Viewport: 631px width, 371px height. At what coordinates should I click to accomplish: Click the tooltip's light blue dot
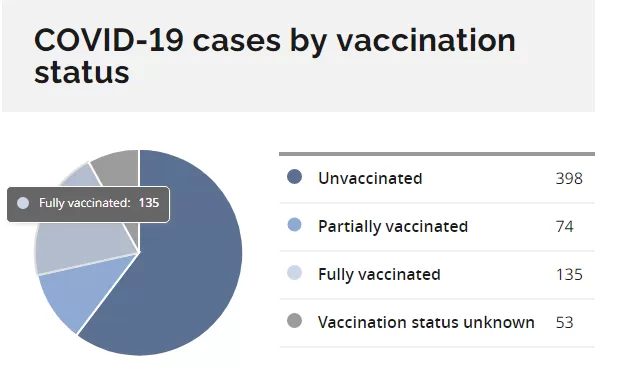23,203
